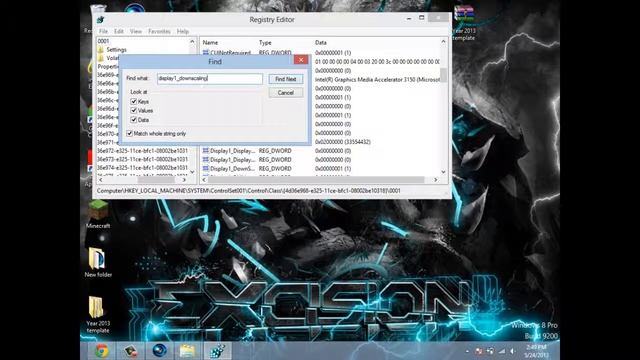640x360 pixels.
Task: Select the 0001 key in tree
Action: coord(103,41)
